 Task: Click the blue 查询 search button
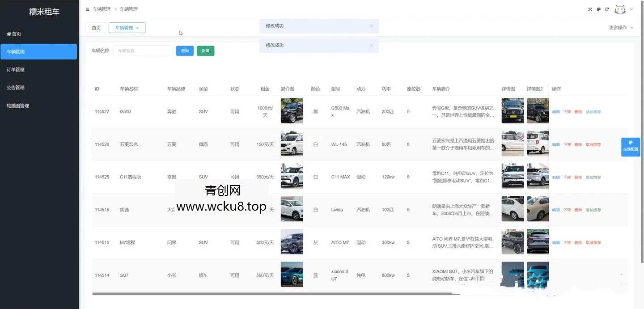click(185, 51)
